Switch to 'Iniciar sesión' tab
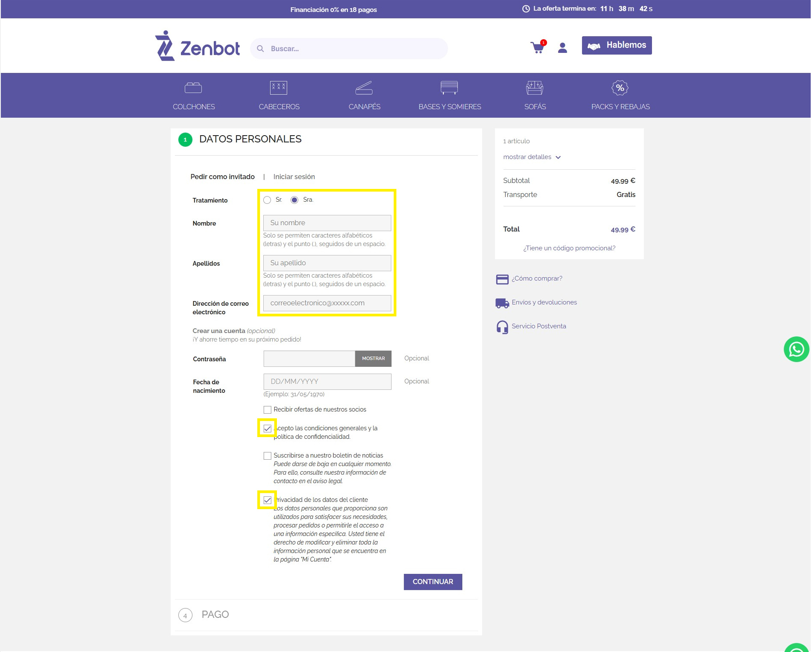Screen dimensions: 812x652 [x=294, y=177]
